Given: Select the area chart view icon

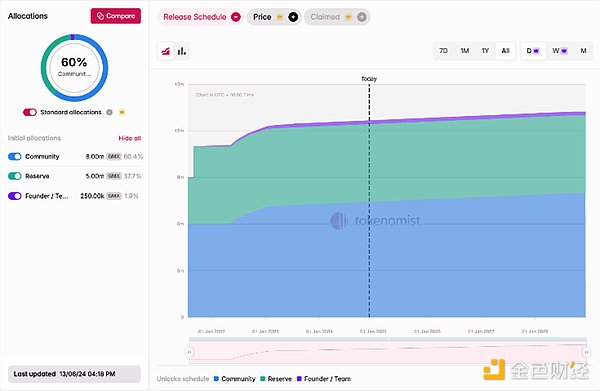Looking at the screenshot, I should point(166,51).
